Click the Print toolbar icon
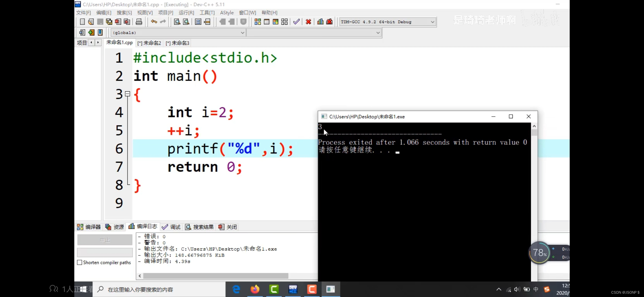644x297 pixels. pyautogui.click(x=139, y=22)
